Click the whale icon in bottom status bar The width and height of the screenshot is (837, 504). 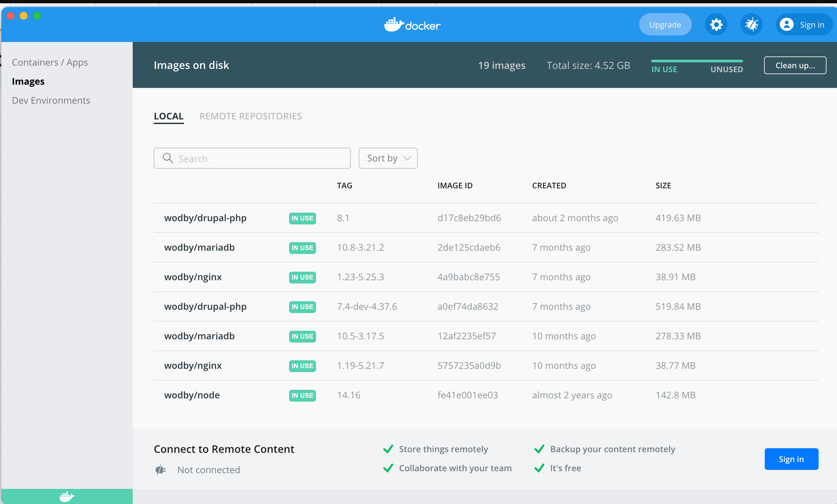[67, 496]
